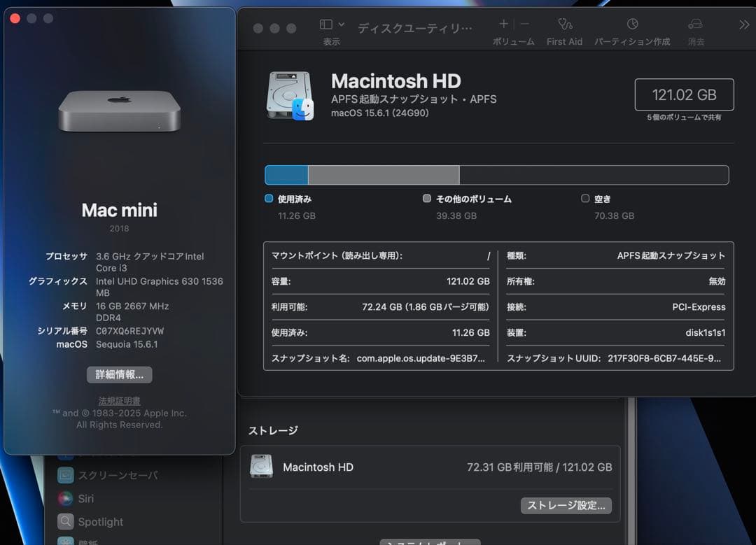Open the パーティション作成 (Partition) tool

pyautogui.click(x=631, y=28)
